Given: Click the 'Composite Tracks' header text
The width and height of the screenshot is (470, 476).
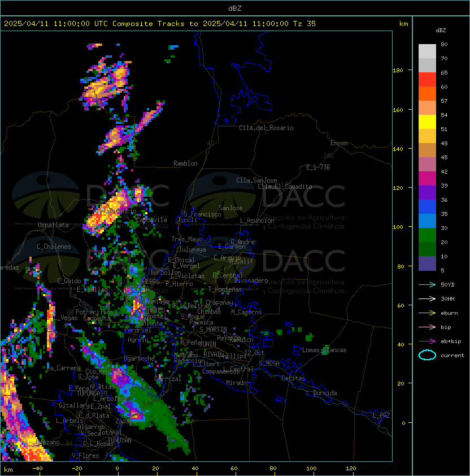Looking at the screenshot, I should click(x=149, y=24).
